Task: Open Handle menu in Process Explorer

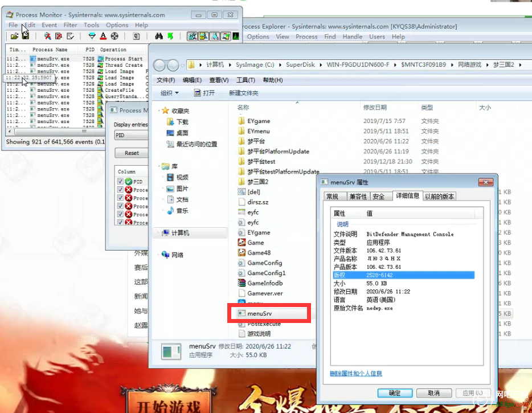Action: pyautogui.click(x=353, y=36)
